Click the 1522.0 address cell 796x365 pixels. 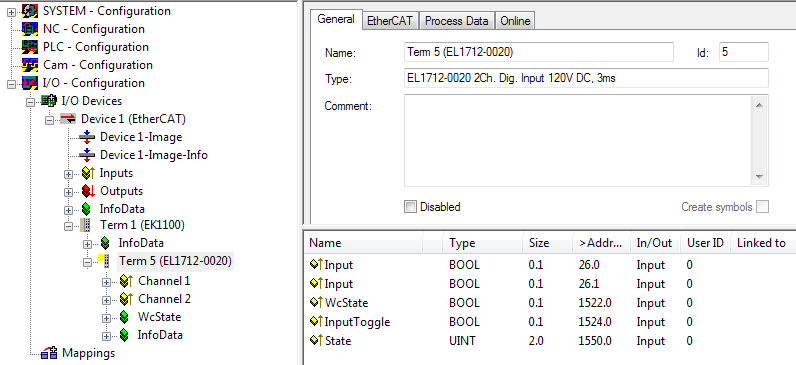pos(595,303)
